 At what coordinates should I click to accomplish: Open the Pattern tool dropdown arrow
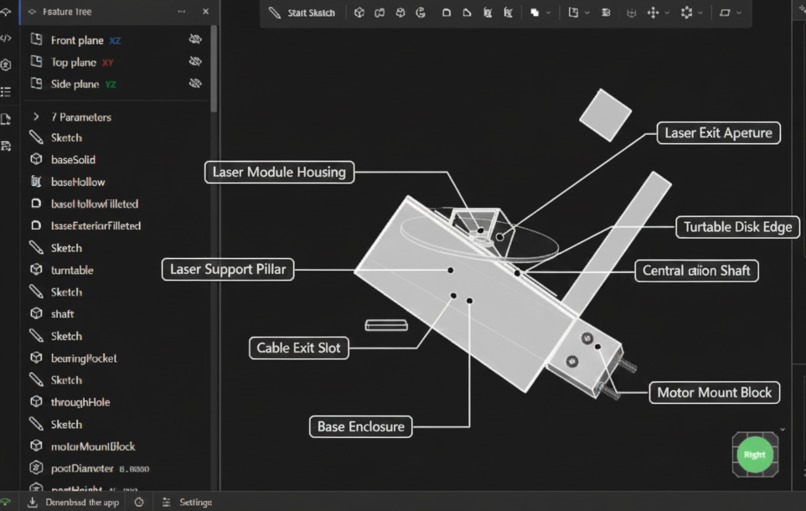pyautogui.click(x=700, y=13)
